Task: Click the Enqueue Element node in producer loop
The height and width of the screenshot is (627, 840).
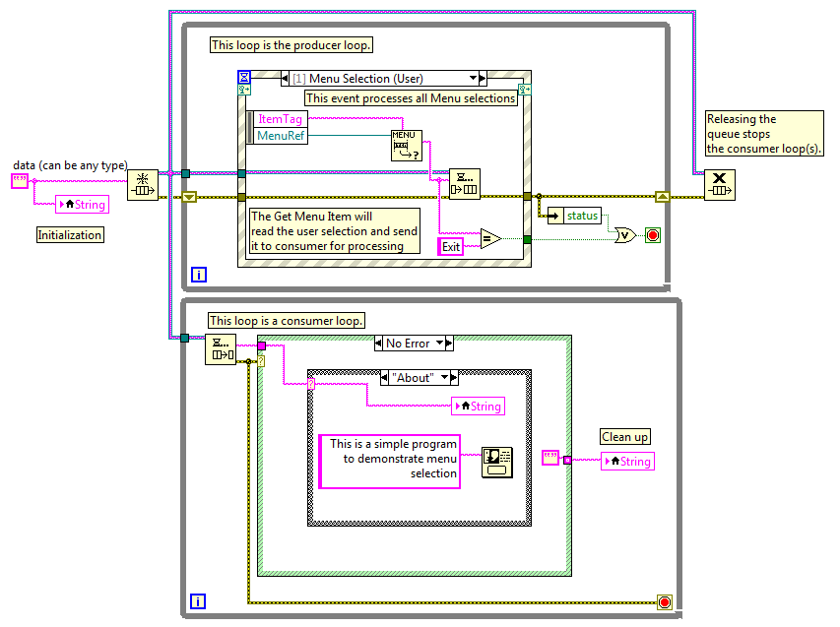Action: 465,184
